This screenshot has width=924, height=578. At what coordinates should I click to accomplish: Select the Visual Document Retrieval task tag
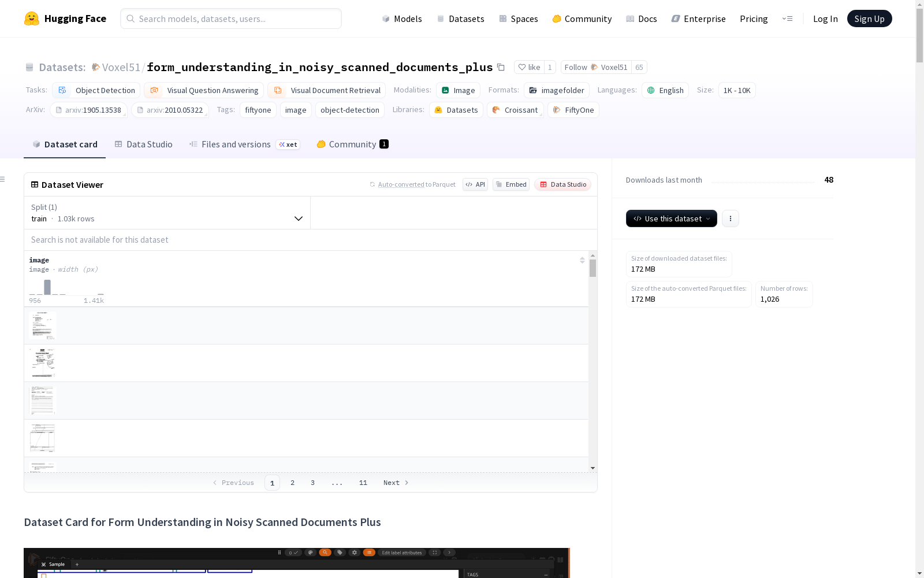tap(327, 90)
